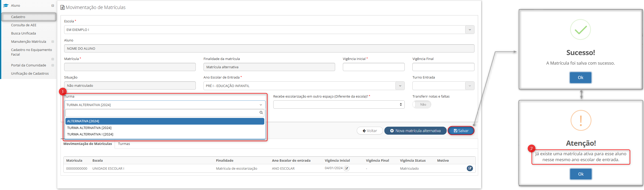Click Ok in the Sucesso dialog
The width and height of the screenshot is (644, 190).
tap(580, 77)
